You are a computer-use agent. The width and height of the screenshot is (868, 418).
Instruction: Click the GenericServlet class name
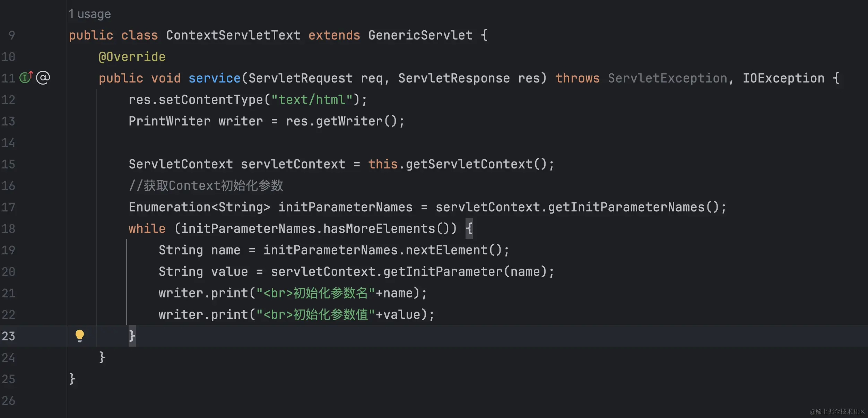[x=420, y=35]
